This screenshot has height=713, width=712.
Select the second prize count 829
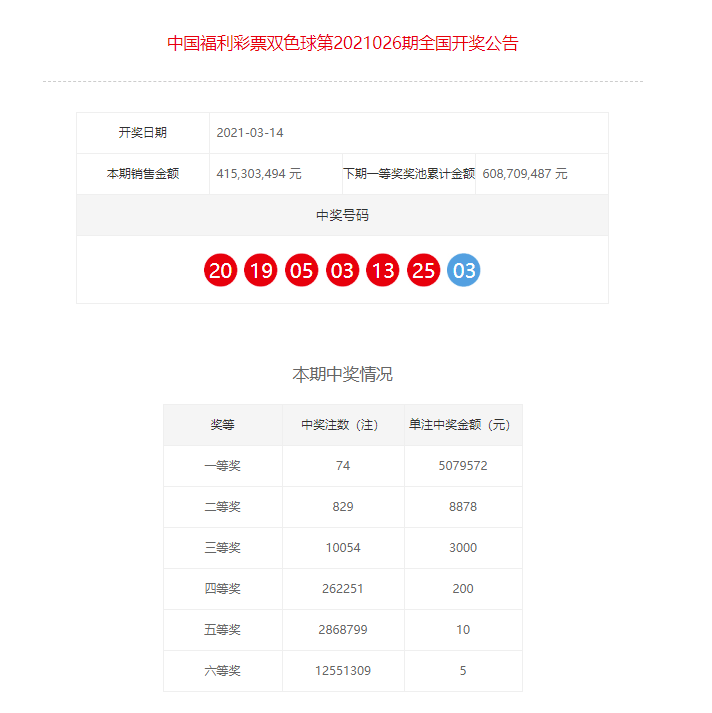[343, 507]
